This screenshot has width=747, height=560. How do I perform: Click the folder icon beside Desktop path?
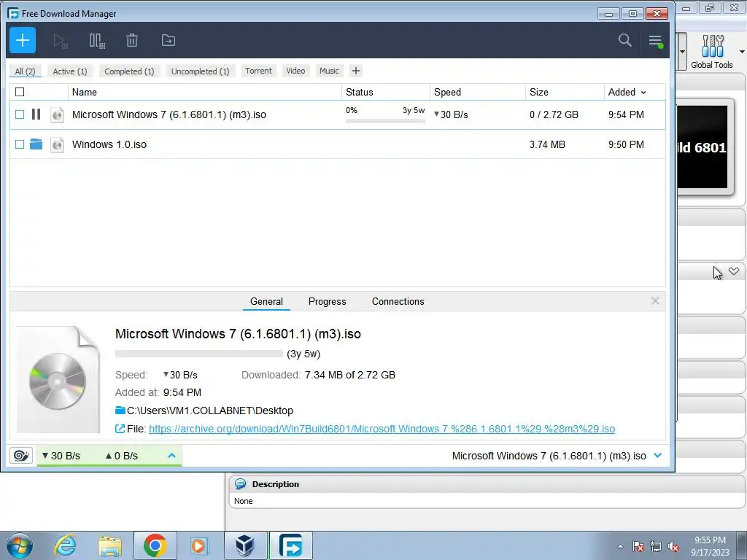120,411
